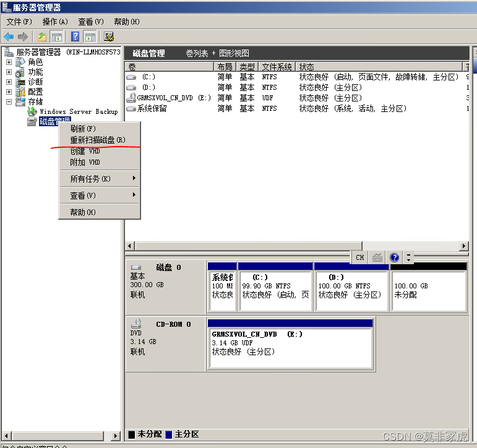Click the CH input language indicator
Viewport: 477px width, 448px height.
[x=360, y=257]
